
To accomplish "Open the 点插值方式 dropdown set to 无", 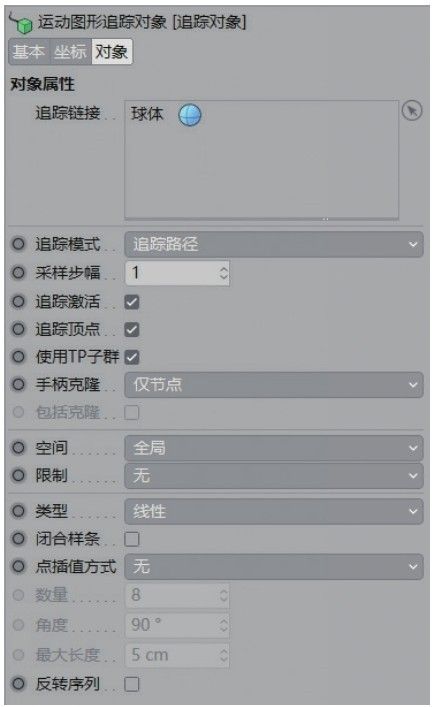I will (x=274, y=566).
